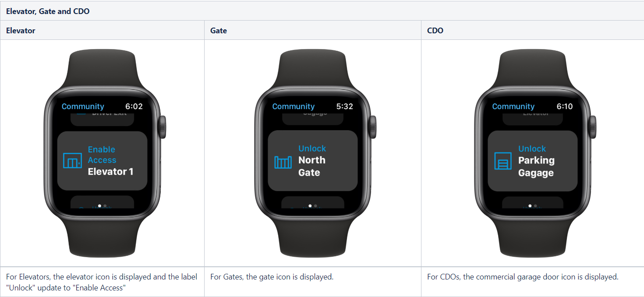Tap Enable Access Elevator 1 card

pyautogui.click(x=102, y=161)
